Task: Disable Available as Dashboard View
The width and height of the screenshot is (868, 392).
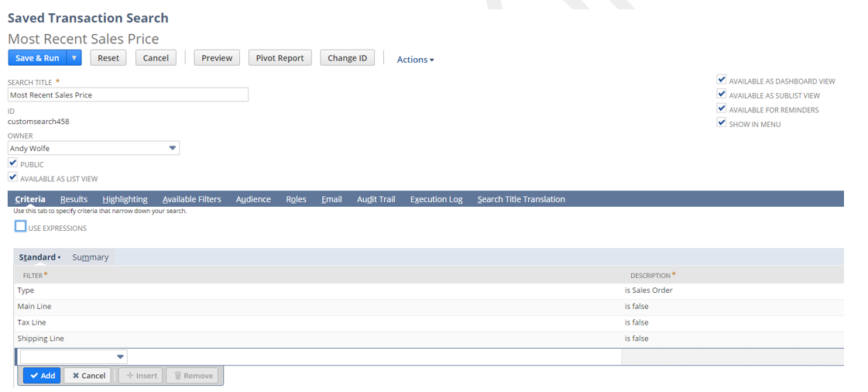Action: [x=722, y=80]
